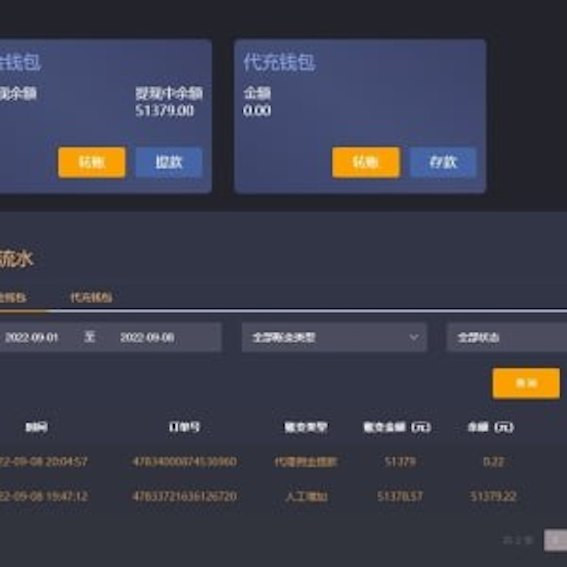Open the end date field 2022-09-08

pos(147,337)
